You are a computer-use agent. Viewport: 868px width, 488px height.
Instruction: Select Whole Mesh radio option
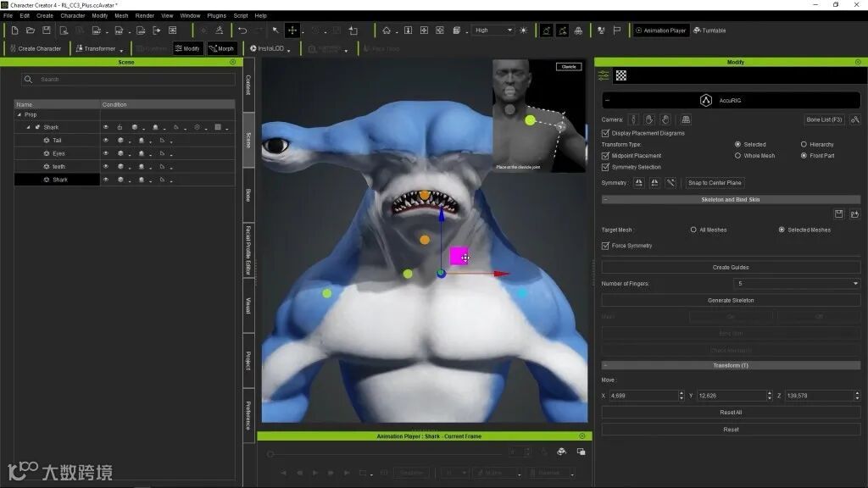pyautogui.click(x=738, y=156)
